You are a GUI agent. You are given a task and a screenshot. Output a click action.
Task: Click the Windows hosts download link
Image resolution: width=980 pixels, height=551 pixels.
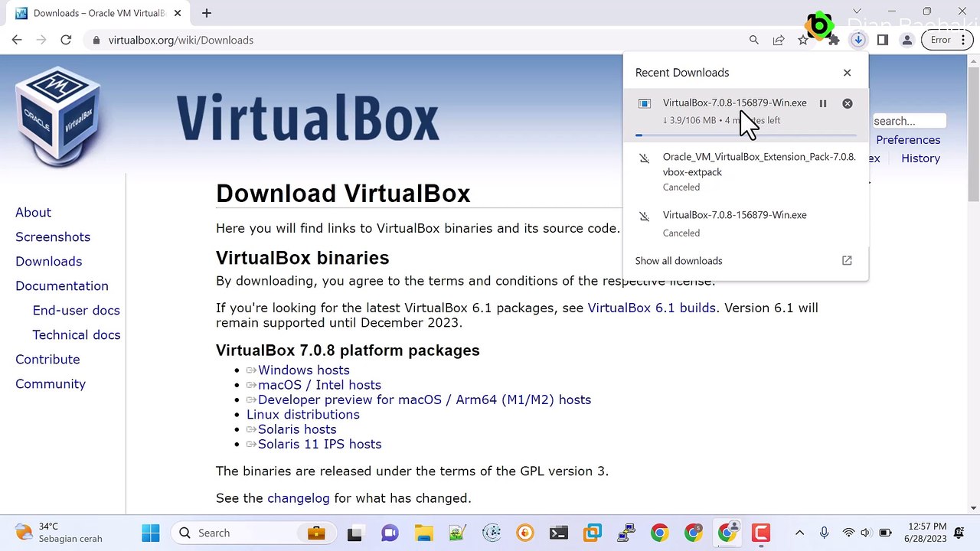click(303, 370)
